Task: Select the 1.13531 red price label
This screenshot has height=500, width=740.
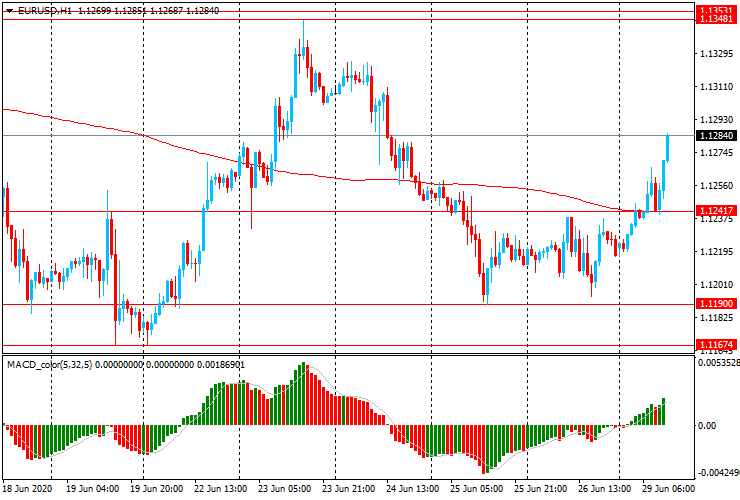Action: [x=716, y=10]
